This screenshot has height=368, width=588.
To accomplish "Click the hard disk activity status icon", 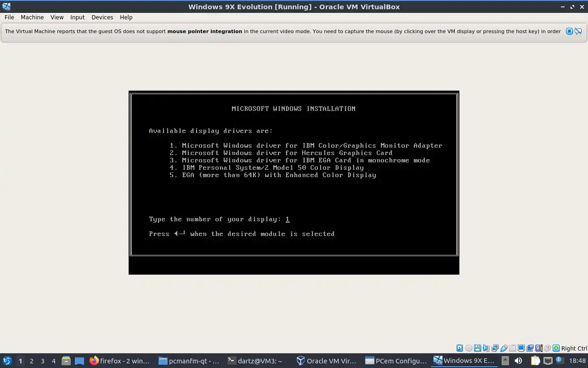I will pyautogui.click(x=459, y=348).
